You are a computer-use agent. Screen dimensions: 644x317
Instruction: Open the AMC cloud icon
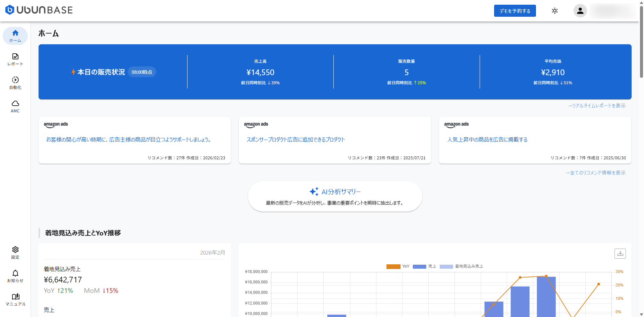[x=15, y=106]
